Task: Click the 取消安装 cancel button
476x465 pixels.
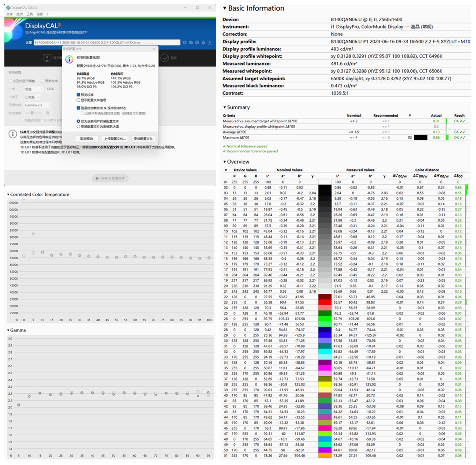Action: [x=86, y=139]
